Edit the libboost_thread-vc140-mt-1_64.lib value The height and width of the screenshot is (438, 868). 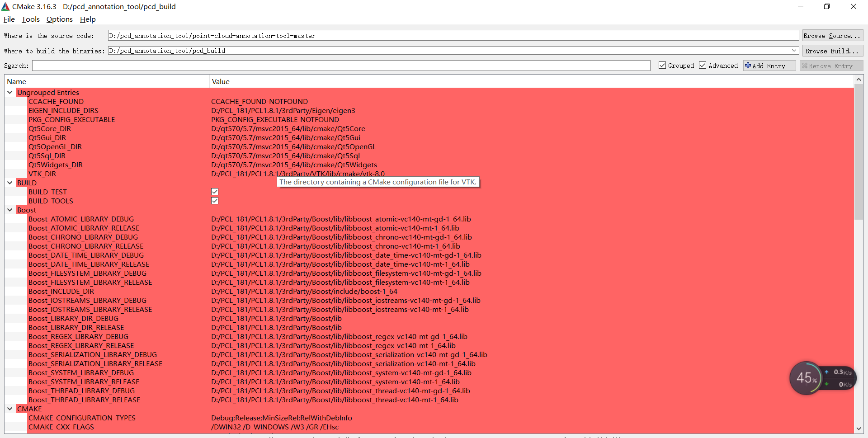coord(335,400)
